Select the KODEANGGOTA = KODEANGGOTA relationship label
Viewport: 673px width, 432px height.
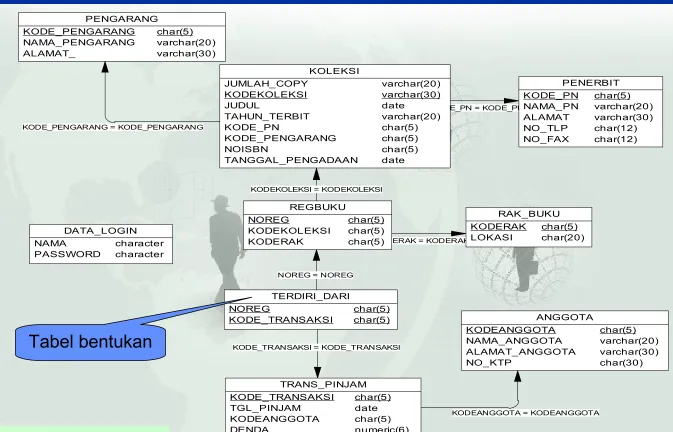coord(525,413)
